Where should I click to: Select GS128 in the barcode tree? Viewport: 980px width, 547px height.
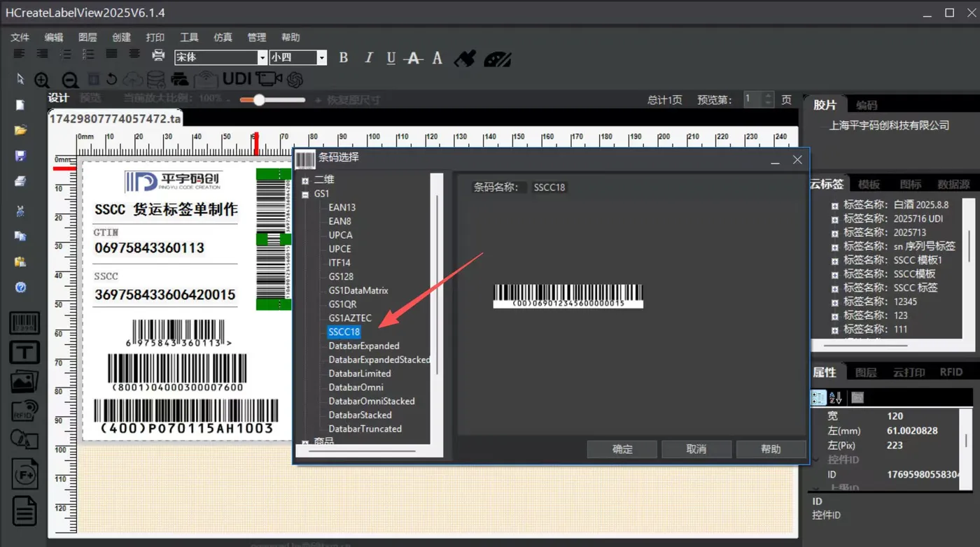point(341,276)
